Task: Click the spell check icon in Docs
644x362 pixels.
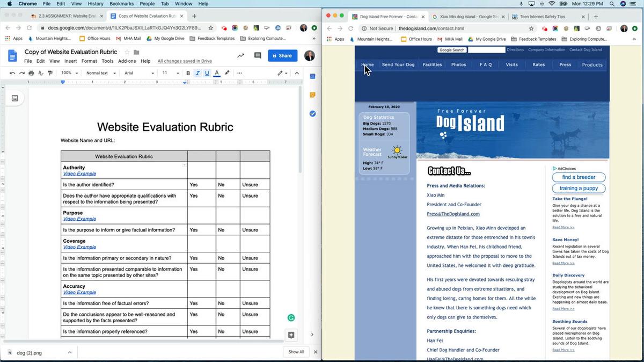Action: tap(41, 73)
